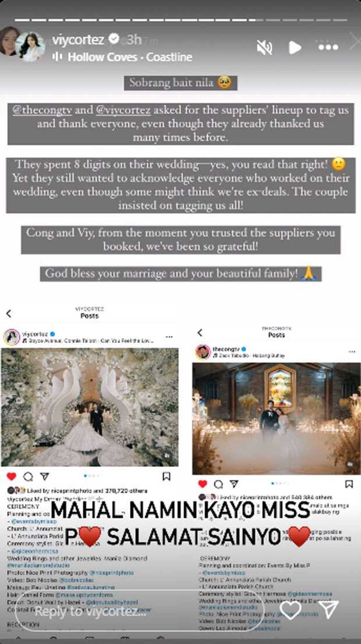Open comment icon on the viycortez post
The height and width of the screenshot is (644, 361).
tap(28, 476)
